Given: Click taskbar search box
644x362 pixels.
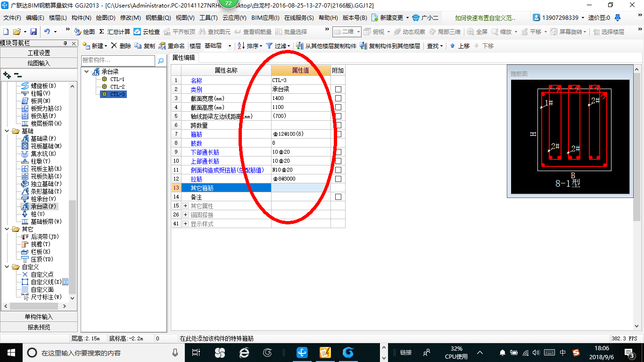Looking at the screenshot, I should (x=104, y=352).
